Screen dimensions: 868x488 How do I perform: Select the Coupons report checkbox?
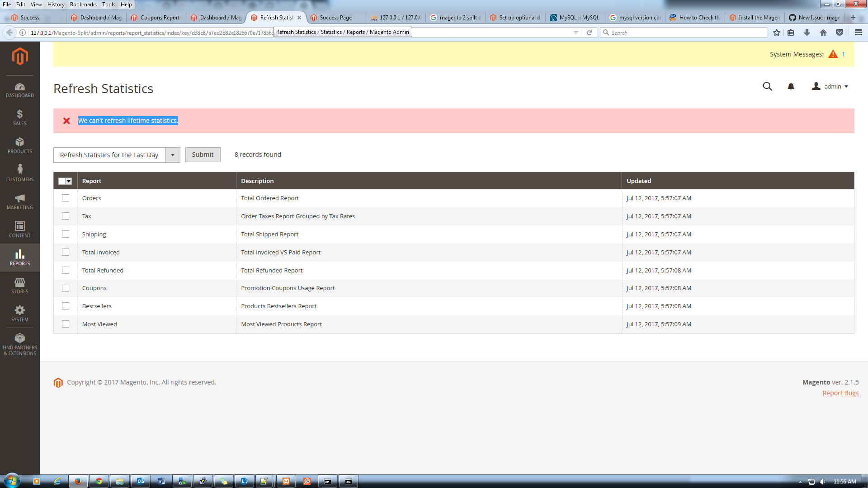(66, 288)
